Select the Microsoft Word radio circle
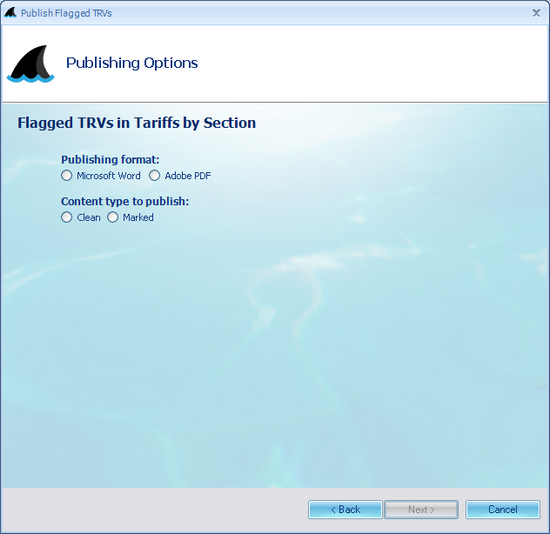Image resolution: width=550 pixels, height=534 pixels. pos(67,175)
